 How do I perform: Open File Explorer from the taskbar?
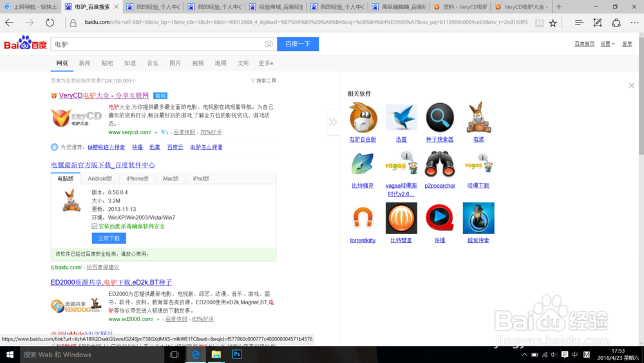[216, 355]
